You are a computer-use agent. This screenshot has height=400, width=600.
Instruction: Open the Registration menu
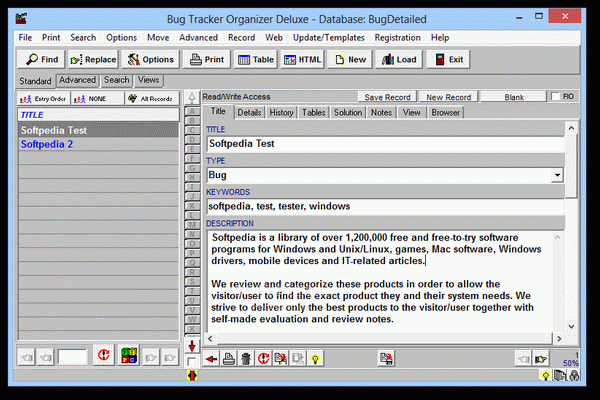[398, 38]
